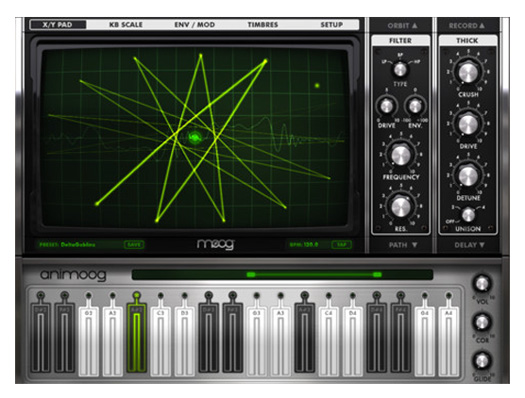The image size is (525, 398).
Task: Tap the glowing orb at X/Y pad center
Action: point(195,137)
